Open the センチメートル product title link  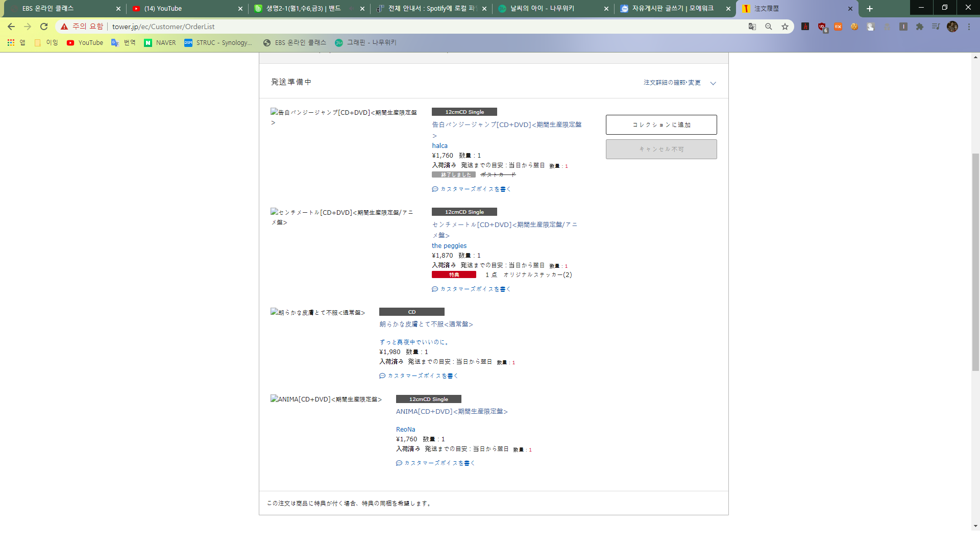point(505,230)
